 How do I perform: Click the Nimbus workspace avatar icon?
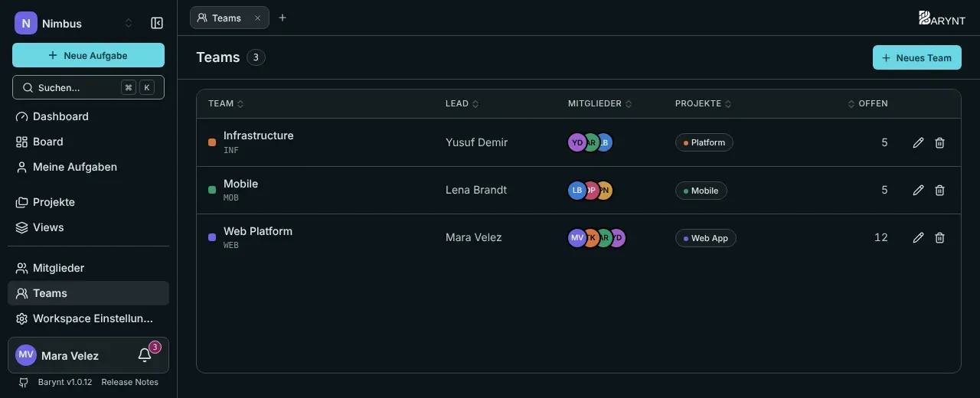pos(25,23)
